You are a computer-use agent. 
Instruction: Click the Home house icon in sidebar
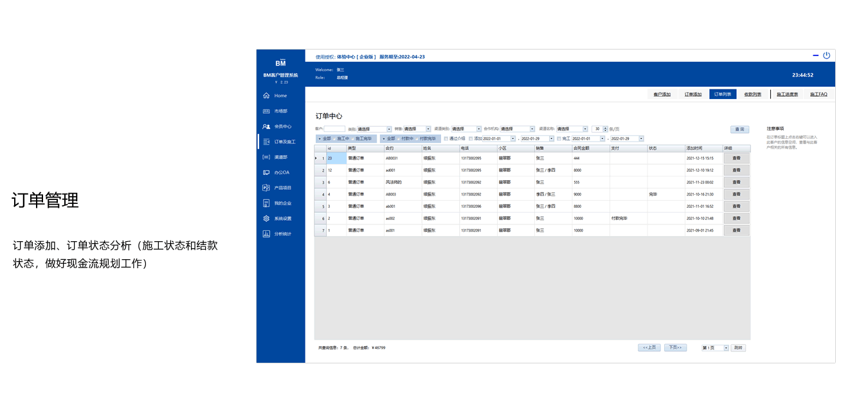pyautogui.click(x=266, y=96)
